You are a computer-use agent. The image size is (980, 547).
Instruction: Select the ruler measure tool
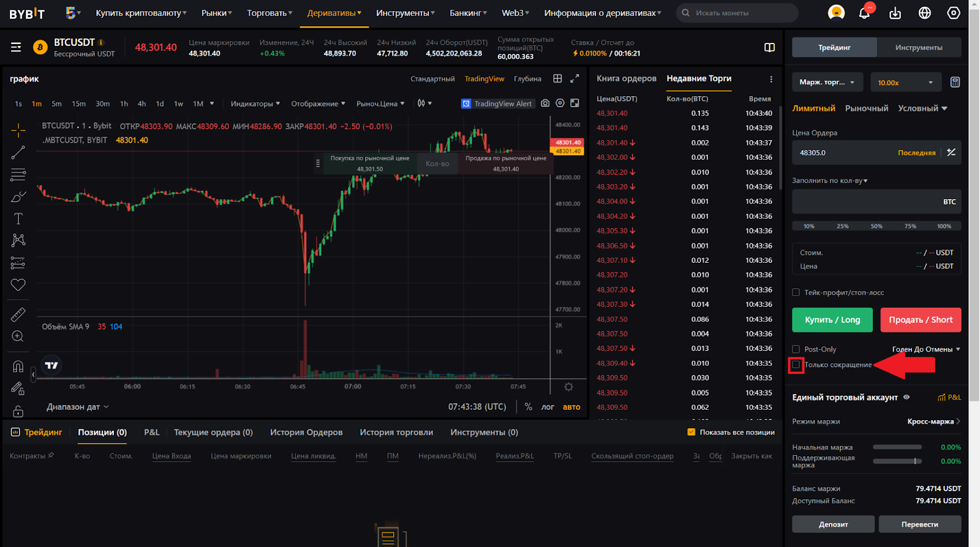pyautogui.click(x=18, y=314)
